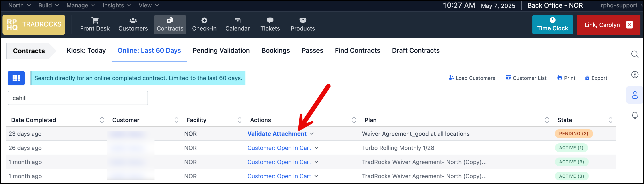Open the Manage menu dropdown
The width and height of the screenshot is (644, 184).
pos(80,5)
